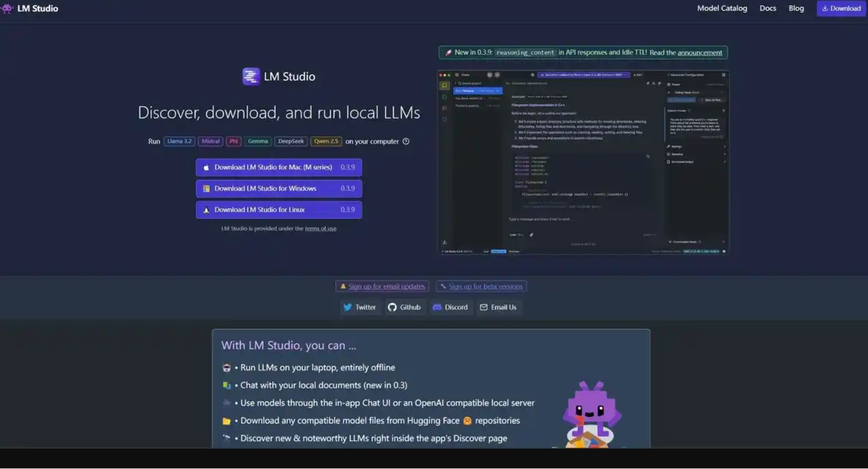Click the Discord logo icon
868x469 pixels.
(437, 308)
